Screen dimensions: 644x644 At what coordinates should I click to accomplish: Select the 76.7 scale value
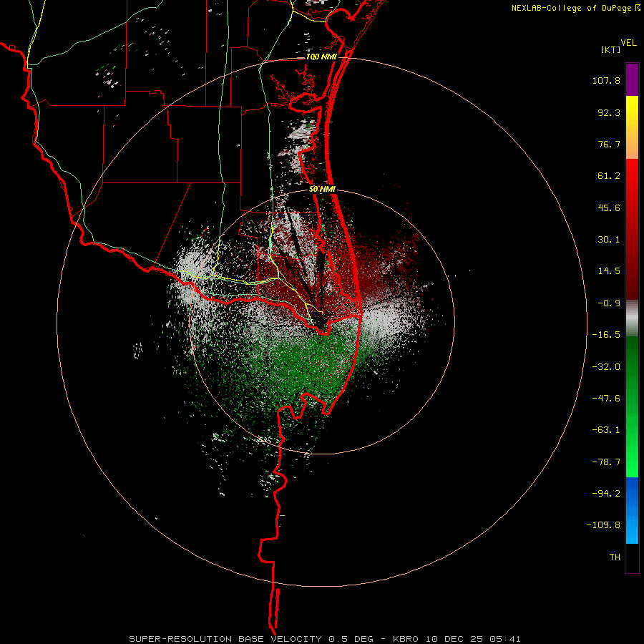point(609,144)
